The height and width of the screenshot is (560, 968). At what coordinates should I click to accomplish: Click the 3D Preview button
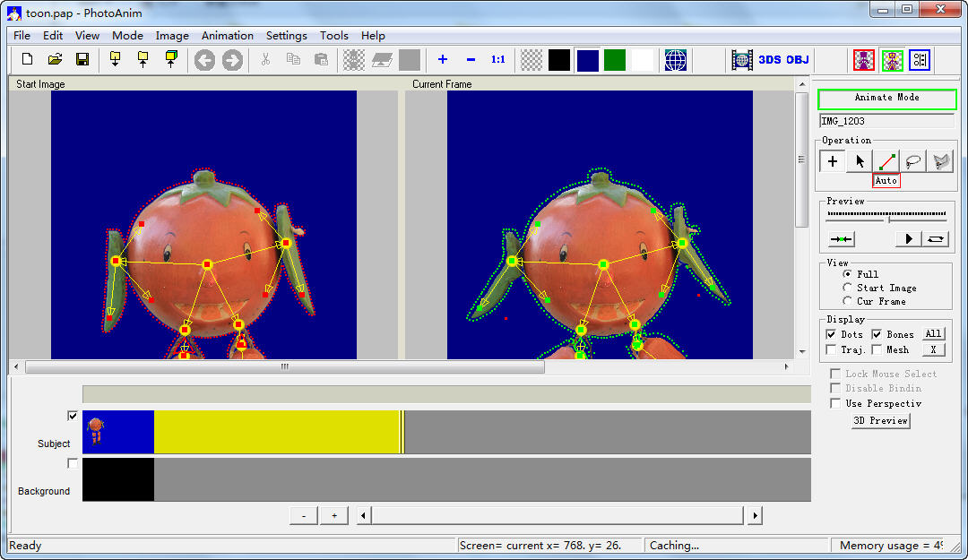pos(880,420)
